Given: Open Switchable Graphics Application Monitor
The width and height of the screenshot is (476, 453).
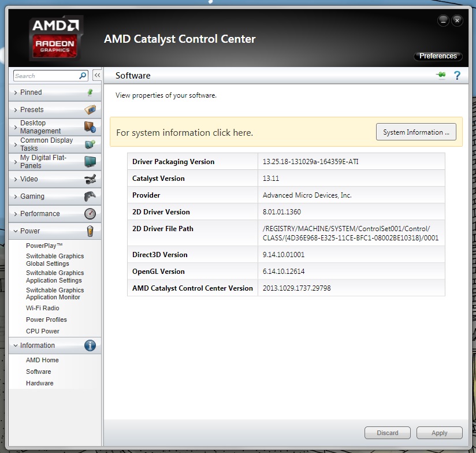Looking at the screenshot, I should point(55,294).
